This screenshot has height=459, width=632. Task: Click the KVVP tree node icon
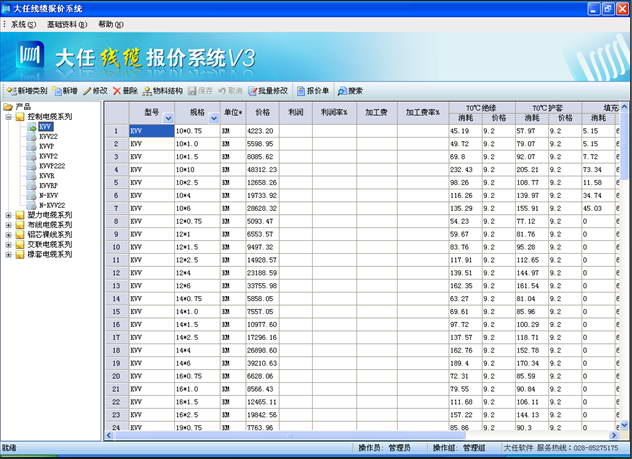tap(31, 147)
